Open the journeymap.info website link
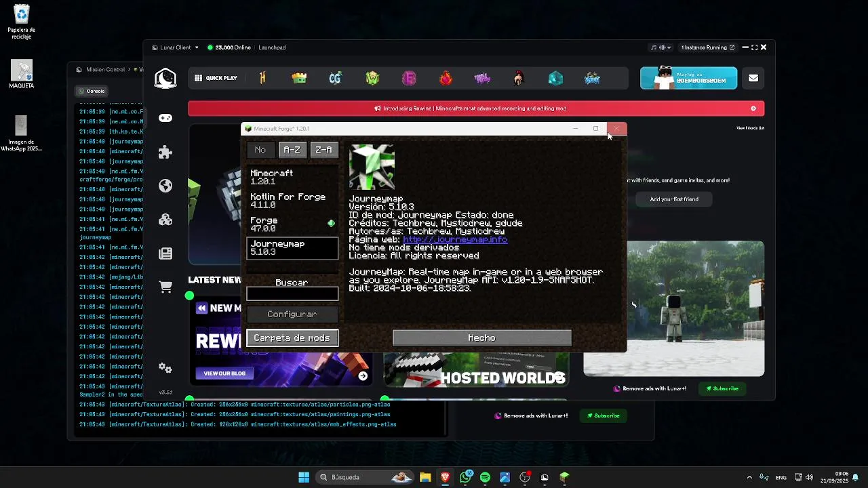The image size is (868, 488). click(455, 239)
